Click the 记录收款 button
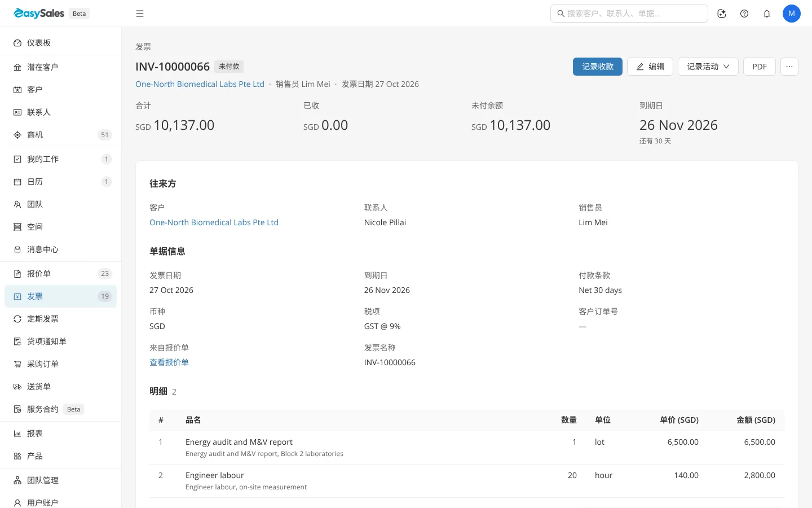 pos(598,67)
